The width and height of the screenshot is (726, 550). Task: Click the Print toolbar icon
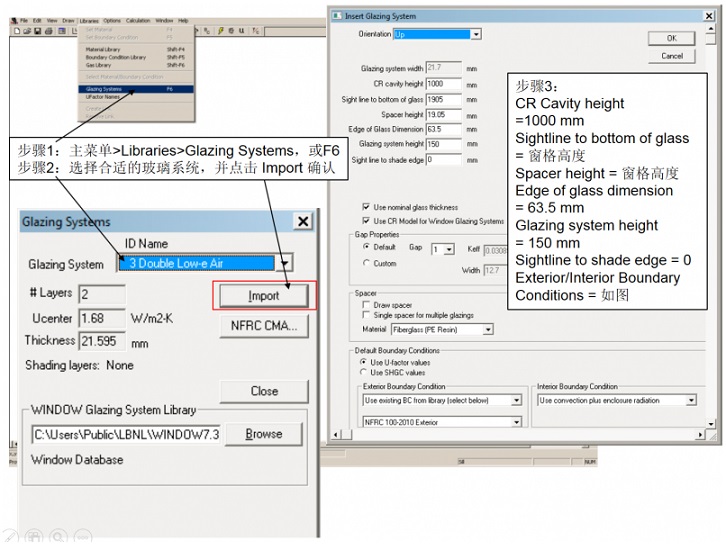46,31
